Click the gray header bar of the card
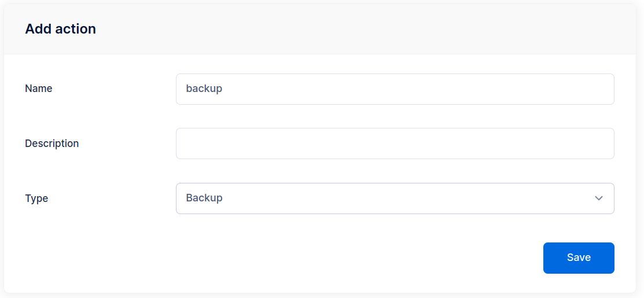This screenshot has width=644, height=298. 347,29
